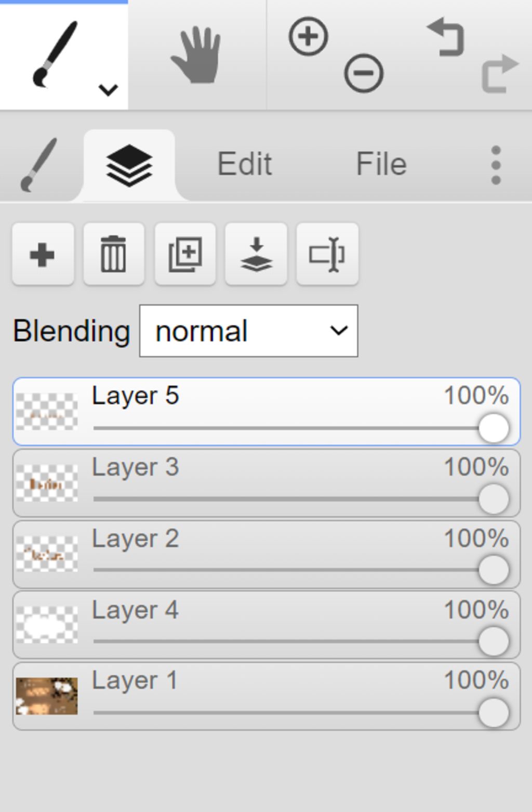Open the three-dot more options menu
The height and width of the screenshot is (812, 532).
pyautogui.click(x=496, y=165)
